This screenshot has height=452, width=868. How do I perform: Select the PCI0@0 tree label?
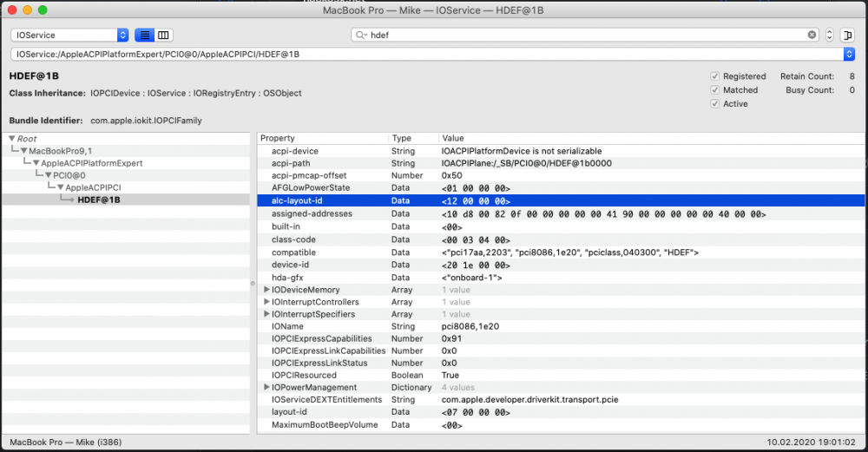(x=69, y=175)
